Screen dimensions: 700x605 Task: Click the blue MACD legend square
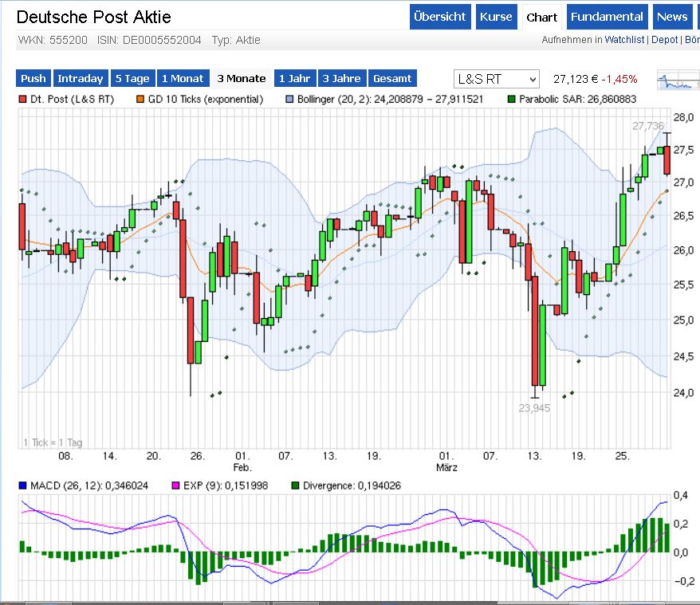(22, 485)
